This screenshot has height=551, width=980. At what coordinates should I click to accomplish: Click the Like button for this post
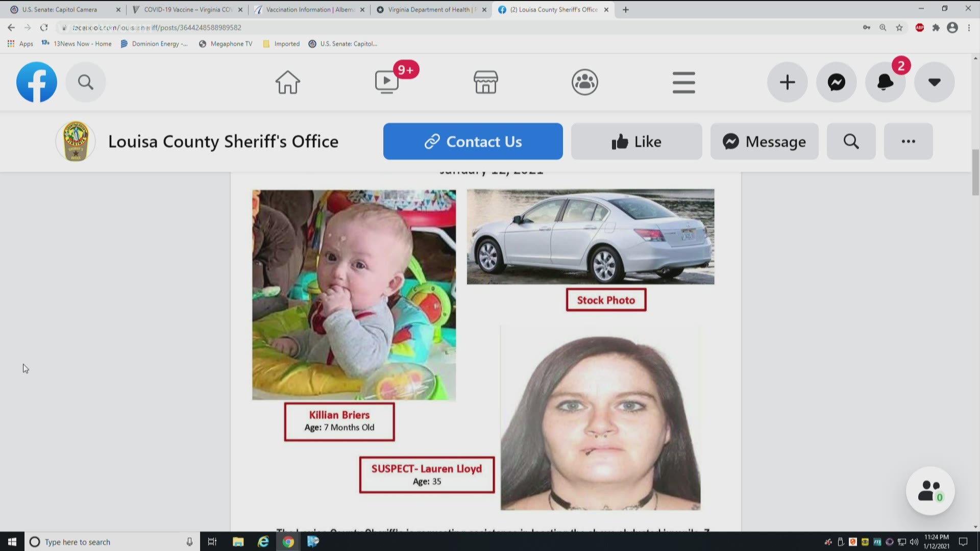click(x=636, y=141)
